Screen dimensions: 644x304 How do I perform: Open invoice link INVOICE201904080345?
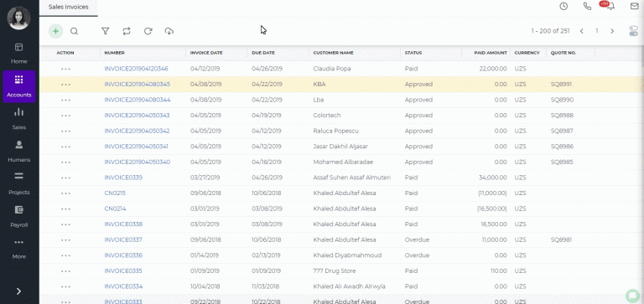(x=138, y=84)
